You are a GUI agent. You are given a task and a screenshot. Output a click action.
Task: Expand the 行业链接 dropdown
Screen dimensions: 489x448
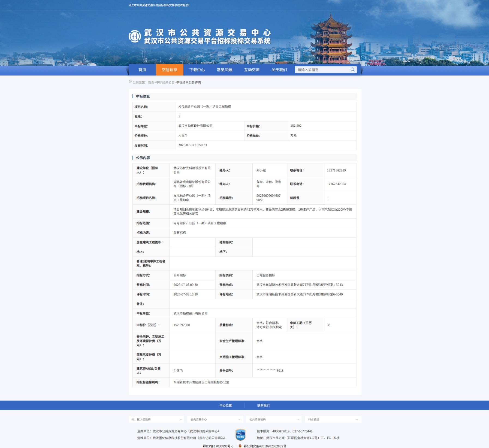pyautogui.click(x=333, y=419)
